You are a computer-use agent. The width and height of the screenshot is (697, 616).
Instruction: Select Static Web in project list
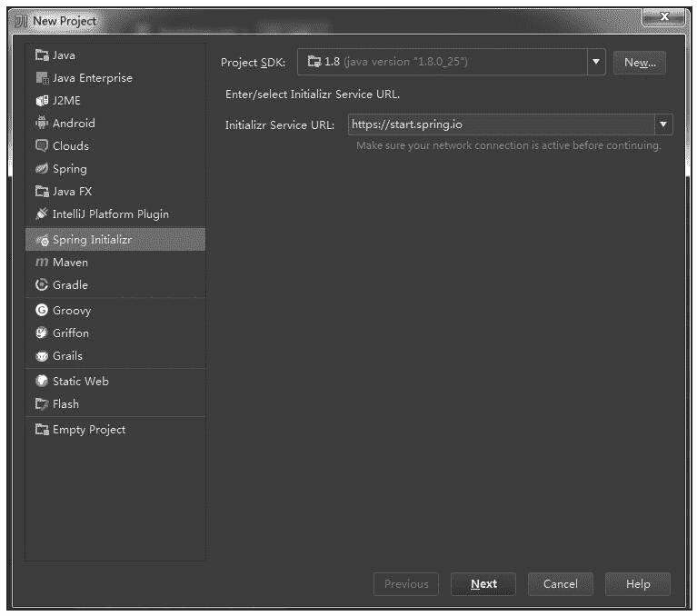point(80,382)
